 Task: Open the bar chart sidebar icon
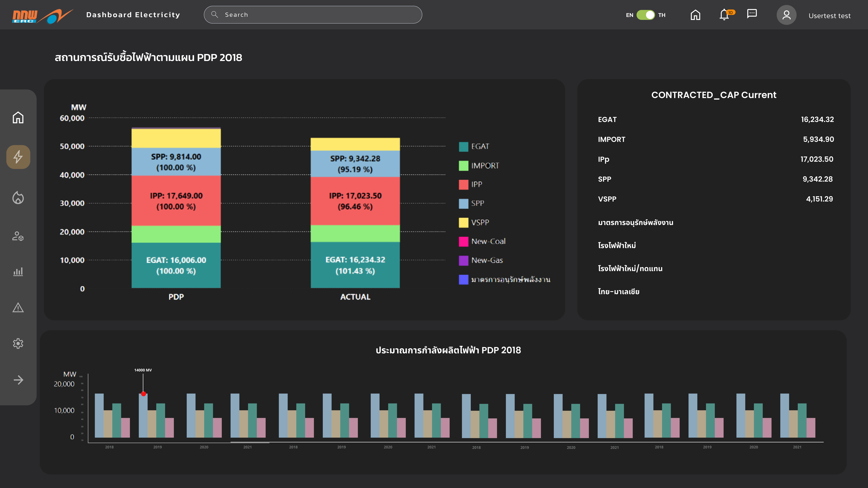point(18,272)
